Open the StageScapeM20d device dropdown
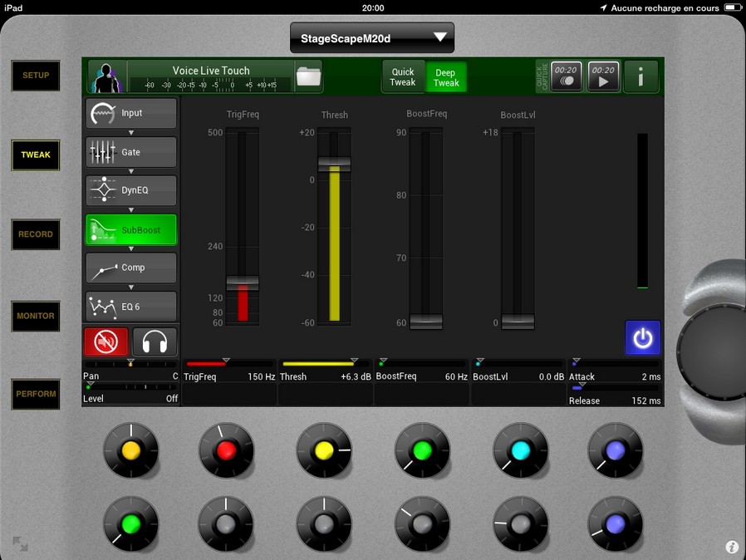746x560 pixels. pyautogui.click(x=372, y=37)
